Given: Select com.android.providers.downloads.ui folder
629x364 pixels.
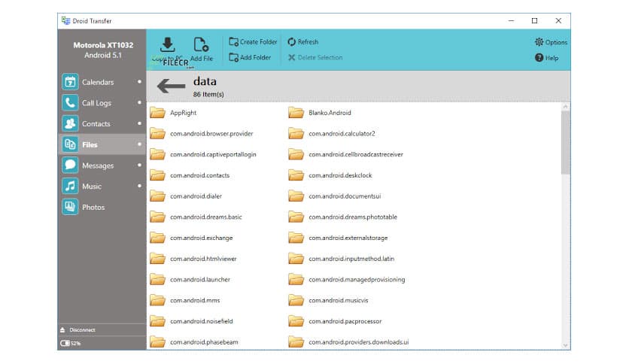Looking at the screenshot, I should point(348,342).
